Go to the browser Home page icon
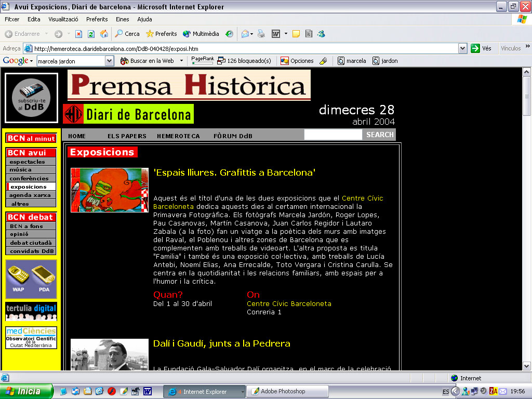 [x=104, y=34]
